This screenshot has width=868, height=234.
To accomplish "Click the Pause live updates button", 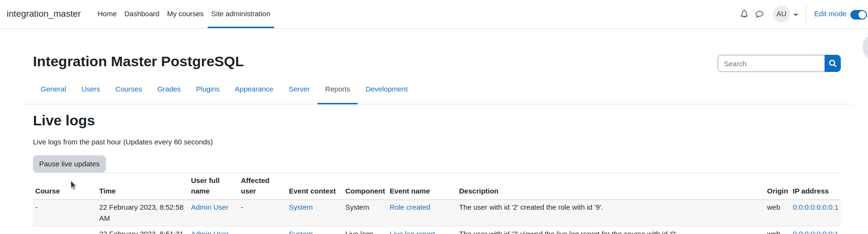I will (69, 164).
